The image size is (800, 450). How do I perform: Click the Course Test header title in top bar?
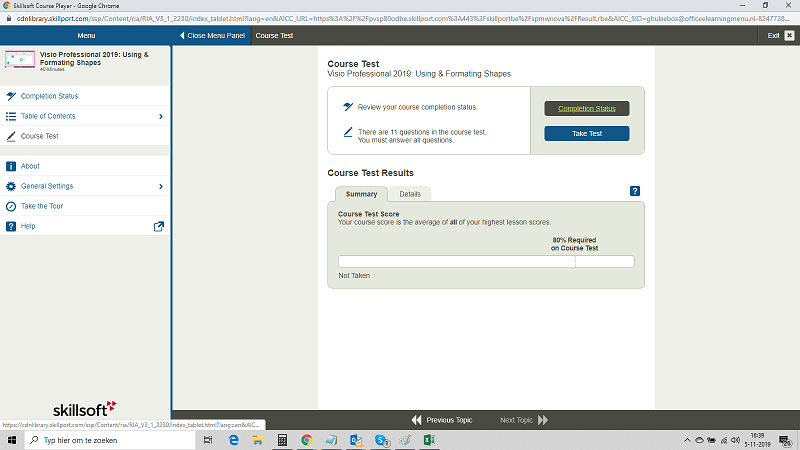pos(274,36)
